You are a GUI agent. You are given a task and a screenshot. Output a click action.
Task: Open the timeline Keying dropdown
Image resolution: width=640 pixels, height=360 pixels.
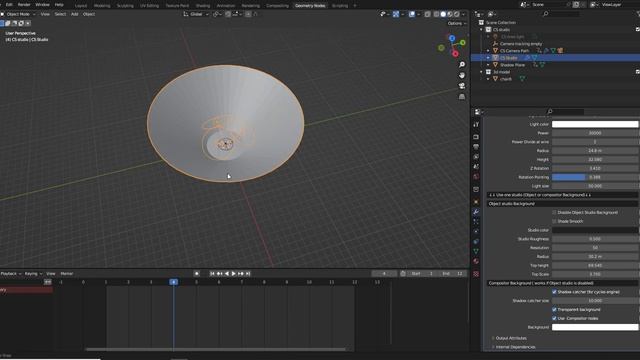(x=33, y=273)
